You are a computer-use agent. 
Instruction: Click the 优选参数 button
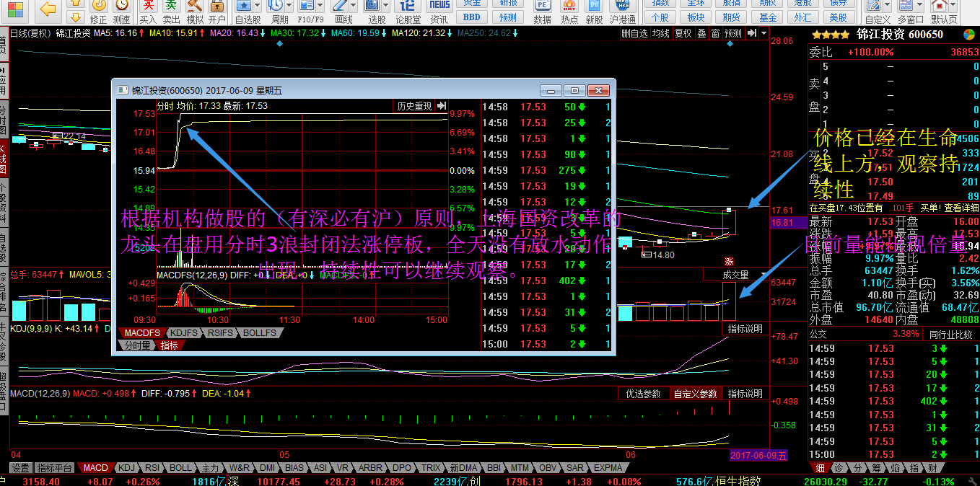coord(643,394)
